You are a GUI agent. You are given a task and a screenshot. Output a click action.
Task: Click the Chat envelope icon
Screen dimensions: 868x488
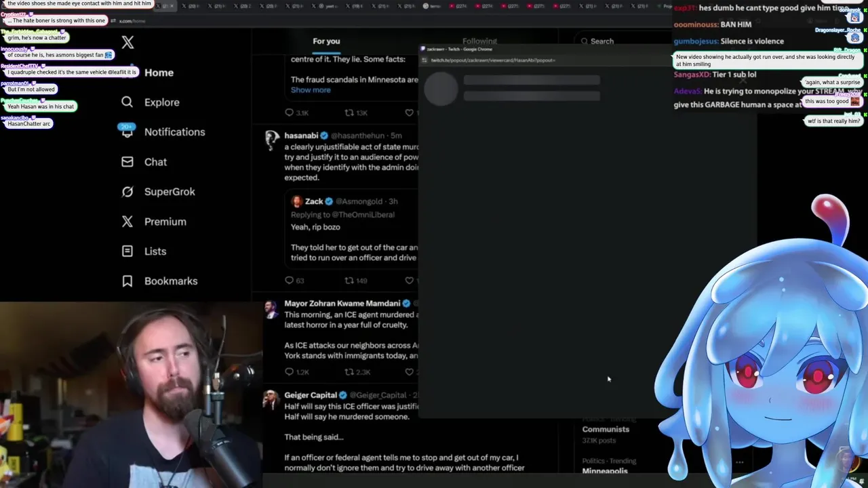point(127,162)
